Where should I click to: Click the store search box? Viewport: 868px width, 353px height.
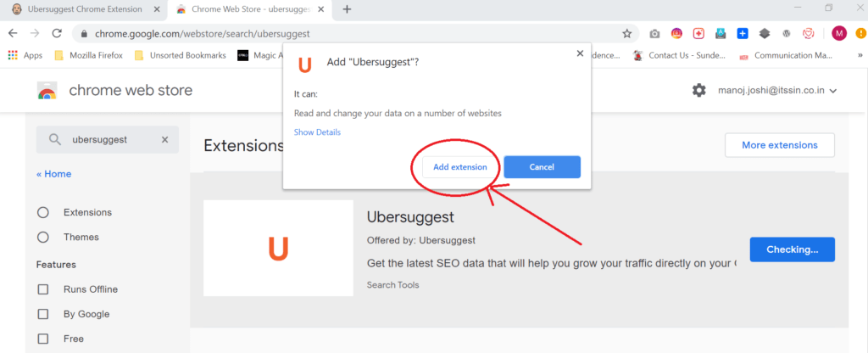click(108, 140)
